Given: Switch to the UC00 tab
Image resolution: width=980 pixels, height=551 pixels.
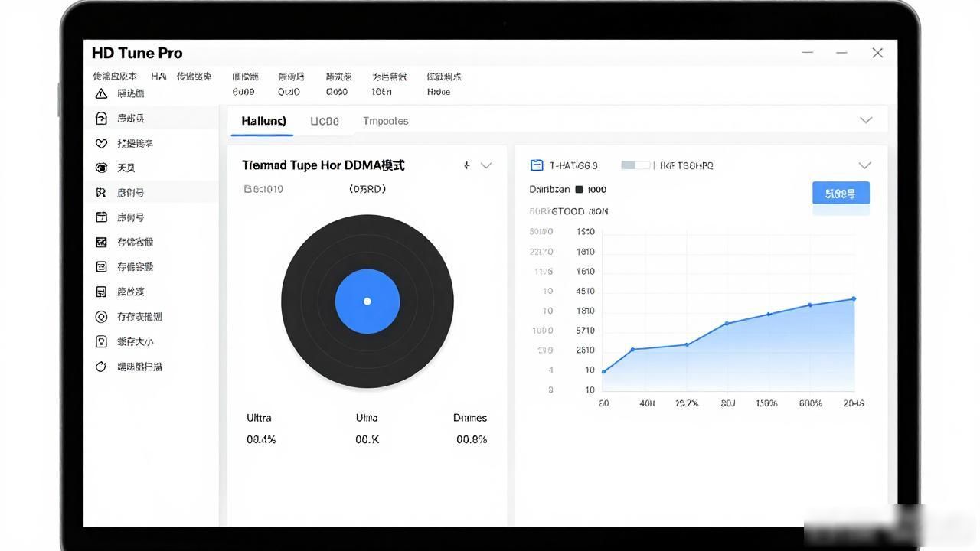Looking at the screenshot, I should [325, 121].
